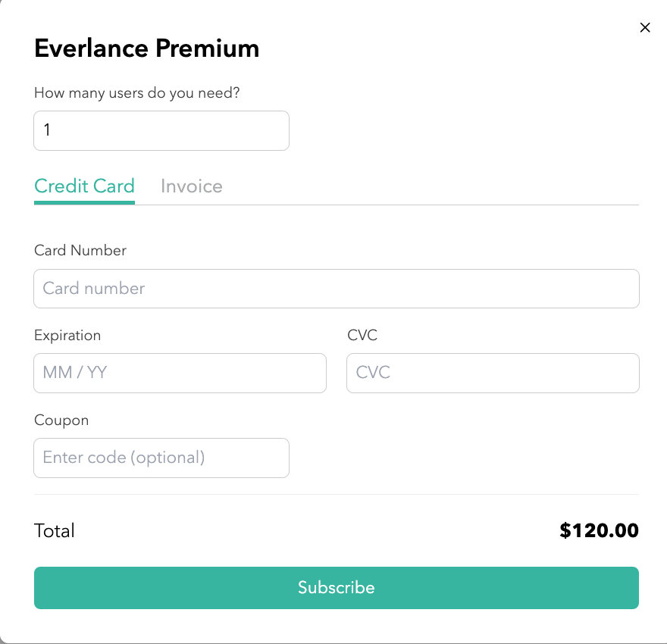Click the Everlance Premium heading

point(147,48)
